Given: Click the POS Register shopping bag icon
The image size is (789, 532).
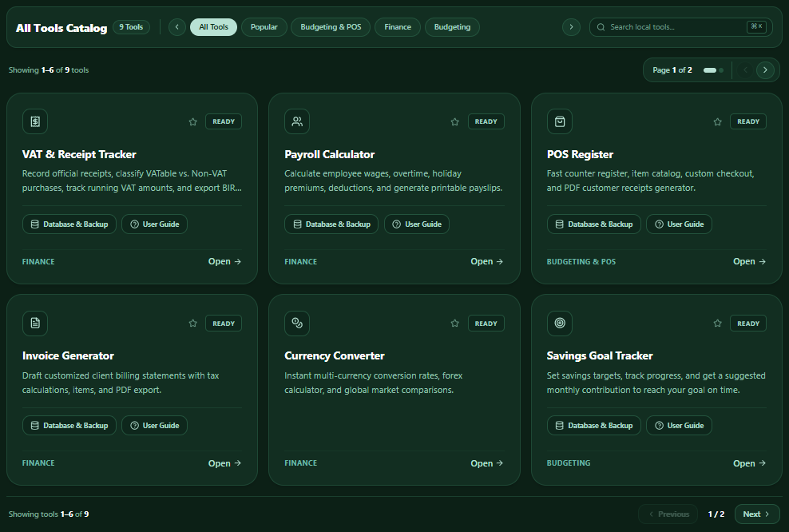Looking at the screenshot, I should tap(560, 121).
